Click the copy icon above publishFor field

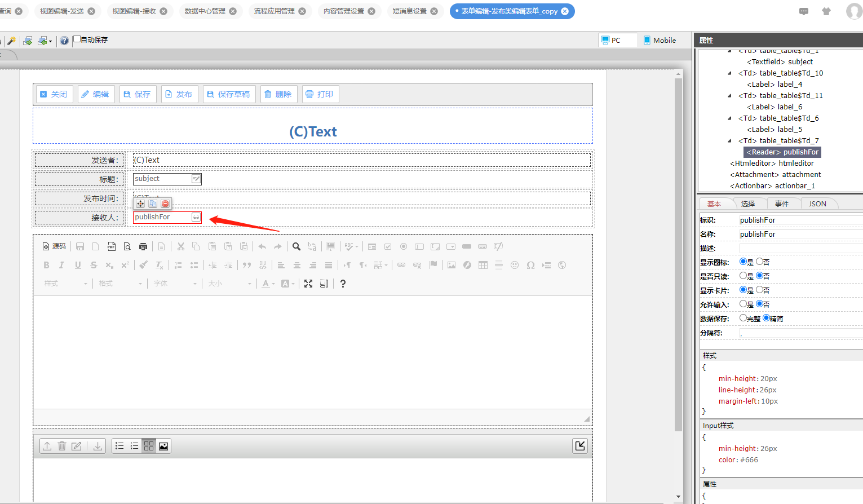point(153,204)
